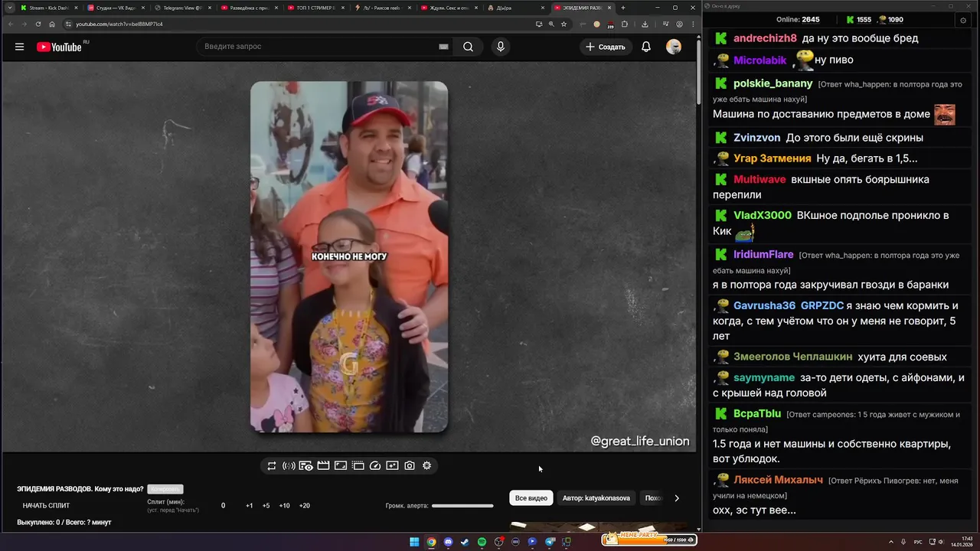The width and height of the screenshot is (980, 551).
Task: Toggle the loop icon in player toolbar
Action: [x=272, y=465]
